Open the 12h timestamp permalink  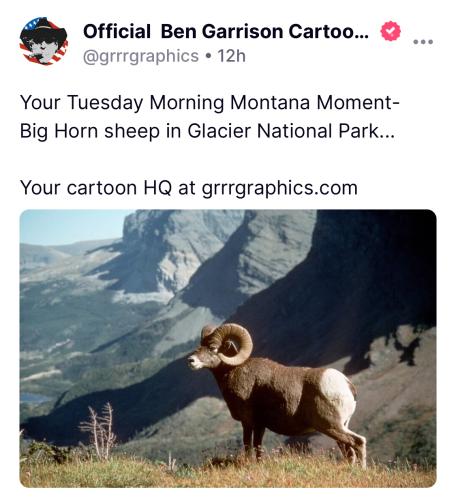coord(232,56)
